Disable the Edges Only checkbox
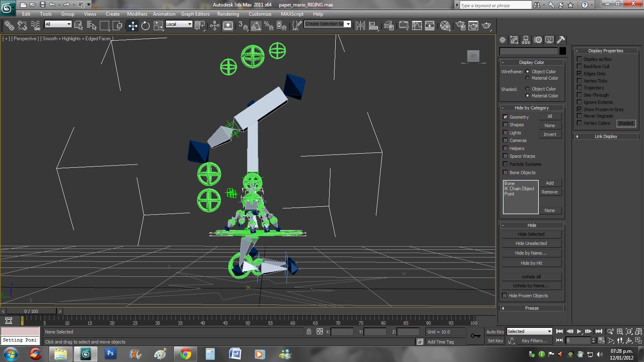 (579, 74)
